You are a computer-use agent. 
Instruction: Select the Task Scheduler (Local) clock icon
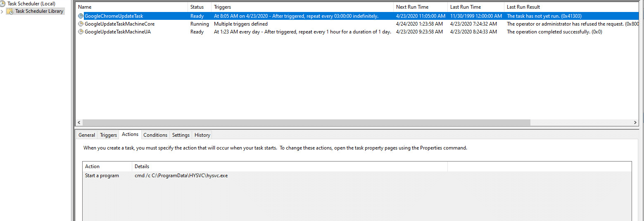[x=2, y=4]
